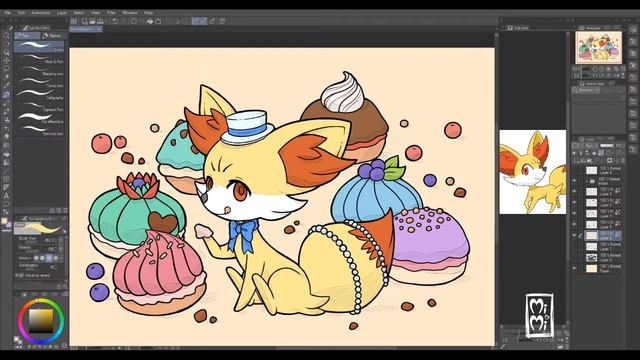
Task: Toggle Snap to Special Ruler
Action: coord(203,21)
